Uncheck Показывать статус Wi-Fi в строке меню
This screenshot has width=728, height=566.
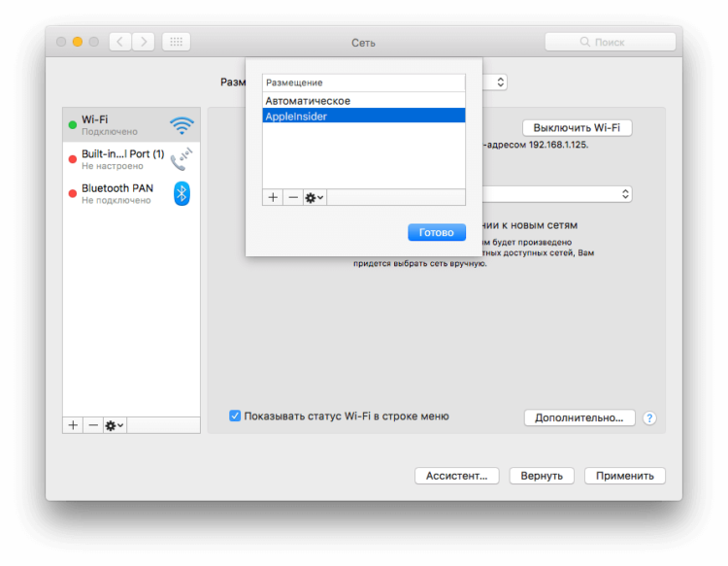(235, 416)
